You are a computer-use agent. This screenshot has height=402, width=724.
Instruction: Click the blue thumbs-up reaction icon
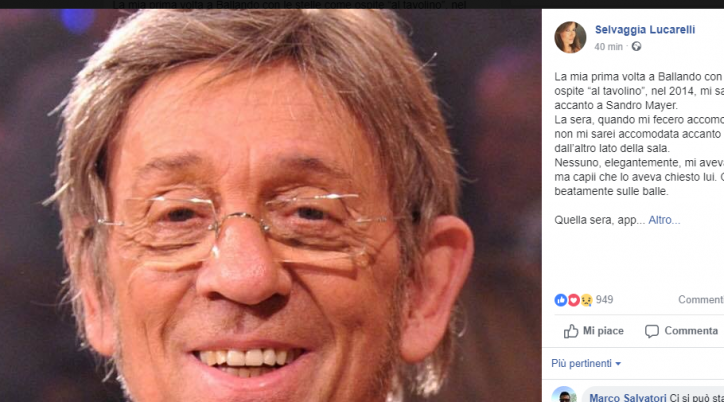coord(561,300)
